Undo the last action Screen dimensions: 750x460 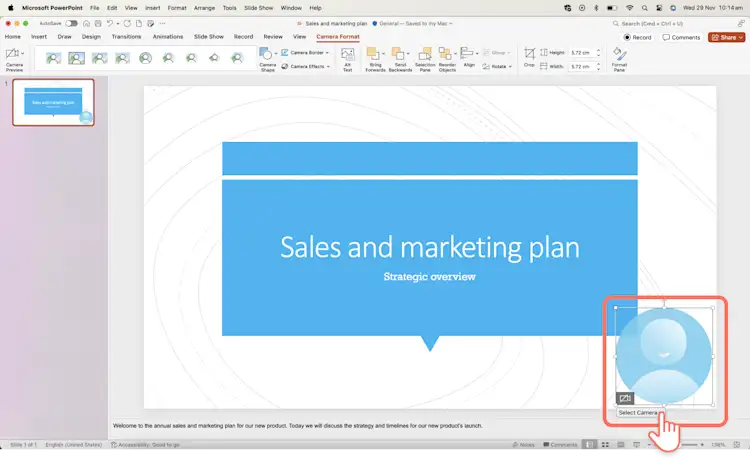pyautogui.click(x=110, y=23)
